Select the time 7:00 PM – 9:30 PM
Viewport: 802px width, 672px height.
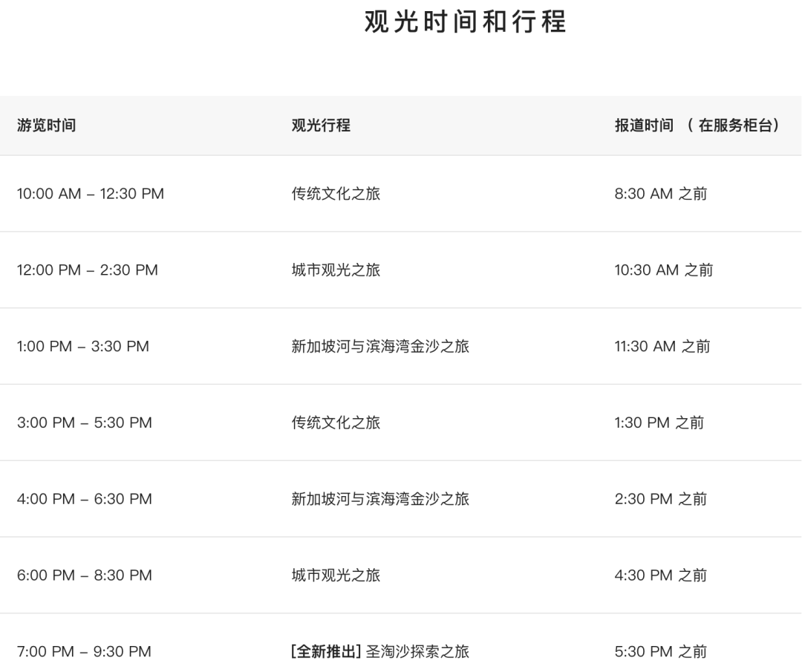point(85,651)
